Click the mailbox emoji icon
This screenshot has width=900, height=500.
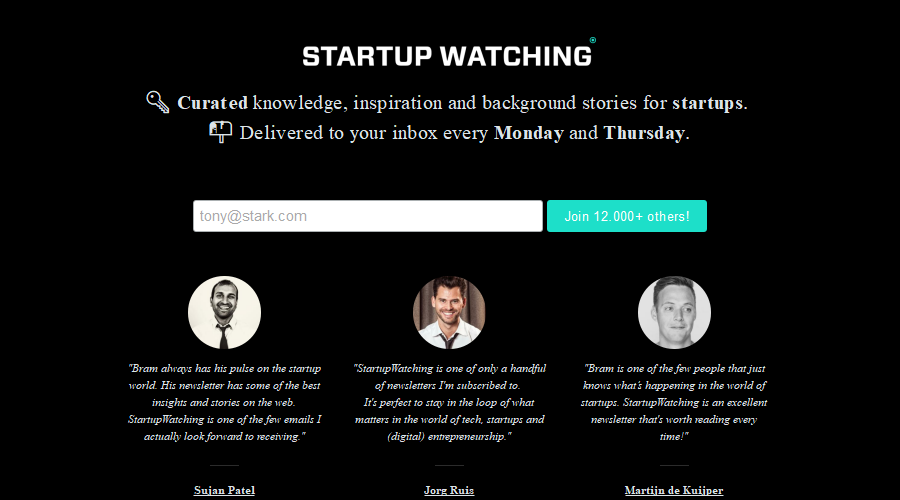point(220,132)
